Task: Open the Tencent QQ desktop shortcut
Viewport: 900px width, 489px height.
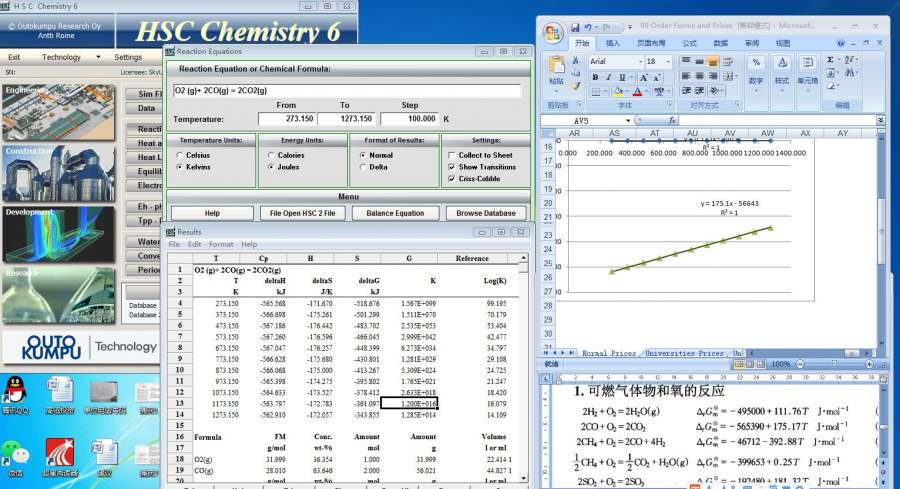Action: [17, 390]
